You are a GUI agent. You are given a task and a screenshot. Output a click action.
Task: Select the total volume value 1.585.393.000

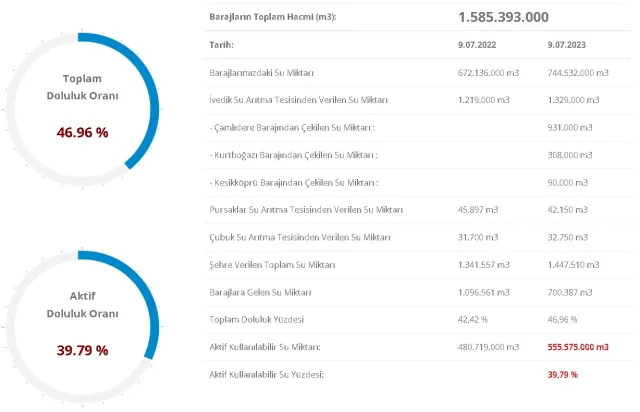tap(503, 18)
